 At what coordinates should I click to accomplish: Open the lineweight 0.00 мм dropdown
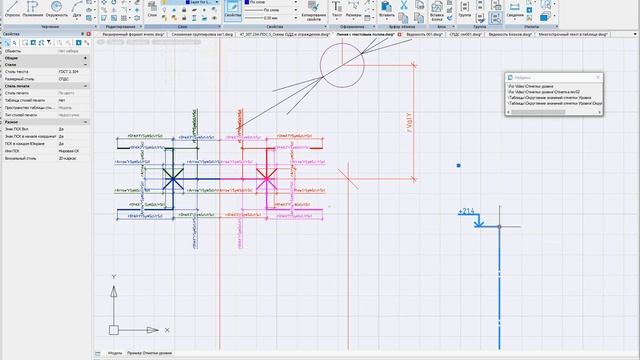[295, 18]
